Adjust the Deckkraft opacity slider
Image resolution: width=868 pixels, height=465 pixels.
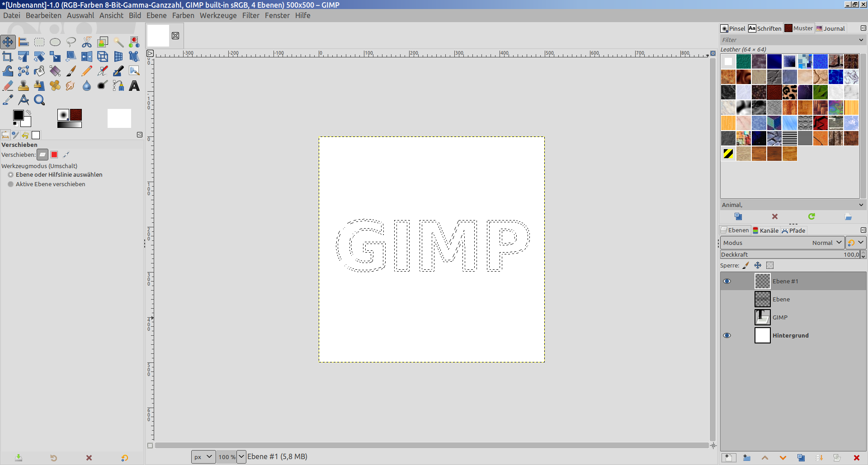click(790, 254)
